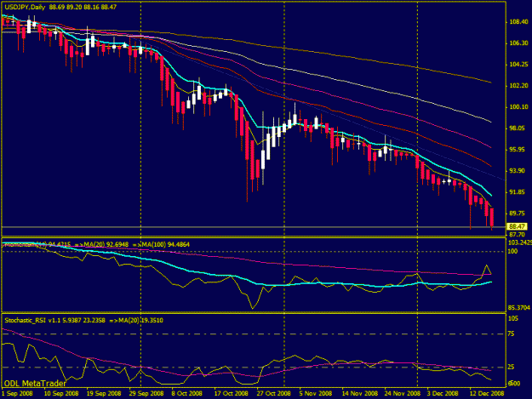532x399 pixels.
Task: Select the 100.10 price axis label
Action: pyautogui.click(x=518, y=107)
